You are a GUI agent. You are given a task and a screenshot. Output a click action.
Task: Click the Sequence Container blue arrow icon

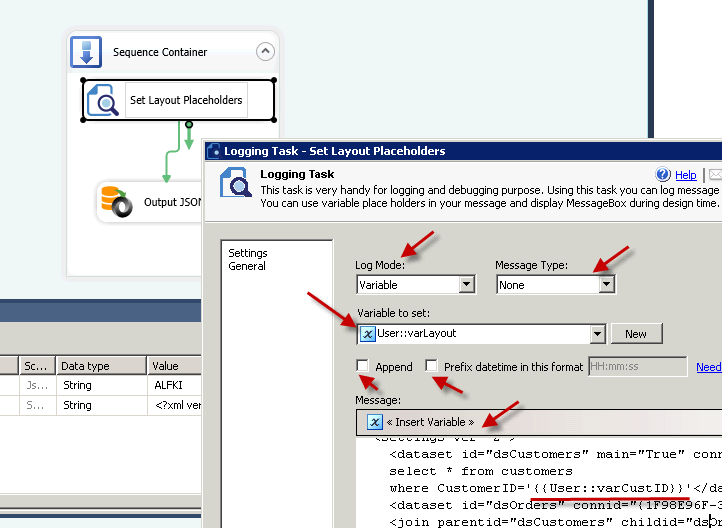pos(88,52)
